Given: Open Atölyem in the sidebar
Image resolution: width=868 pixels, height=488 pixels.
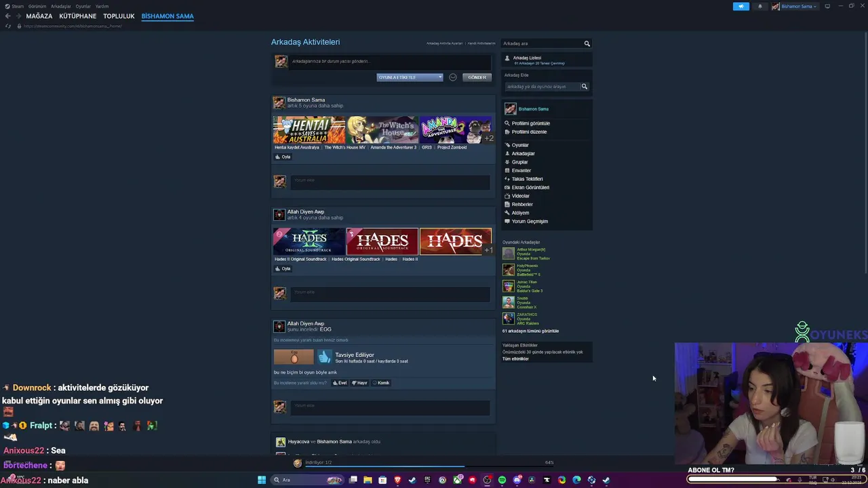Looking at the screenshot, I should click(520, 213).
